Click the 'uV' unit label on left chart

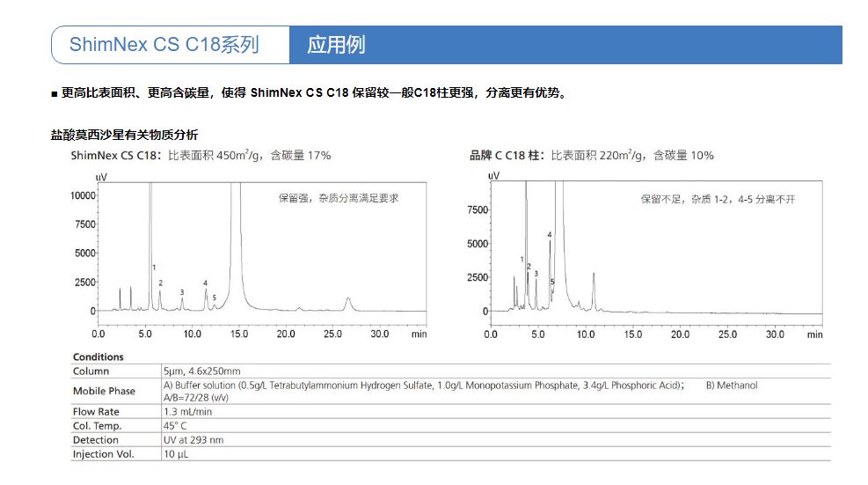pos(101,177)
